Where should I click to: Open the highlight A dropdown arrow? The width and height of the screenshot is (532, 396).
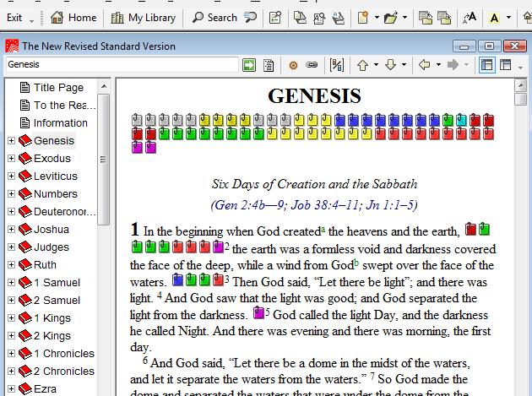[x=508, y=17]
